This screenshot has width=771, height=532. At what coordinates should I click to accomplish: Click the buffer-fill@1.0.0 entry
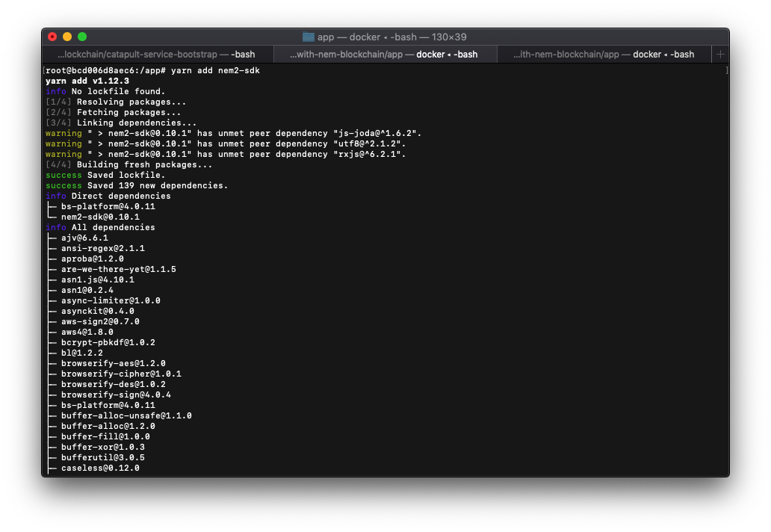point(105,436)
